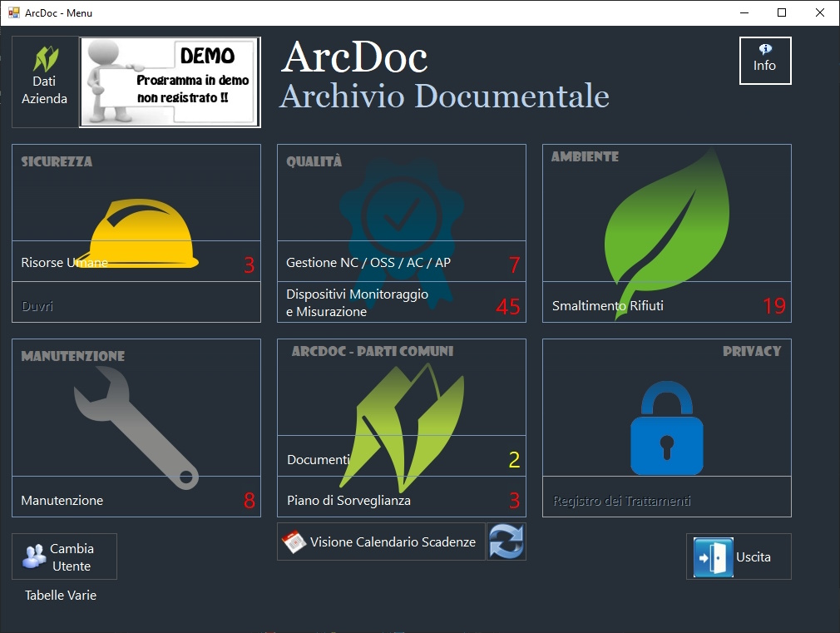The image size is (840, 633).
Task: Click the MANUTENZIONE heading
Action: click(x=73, y=356)
